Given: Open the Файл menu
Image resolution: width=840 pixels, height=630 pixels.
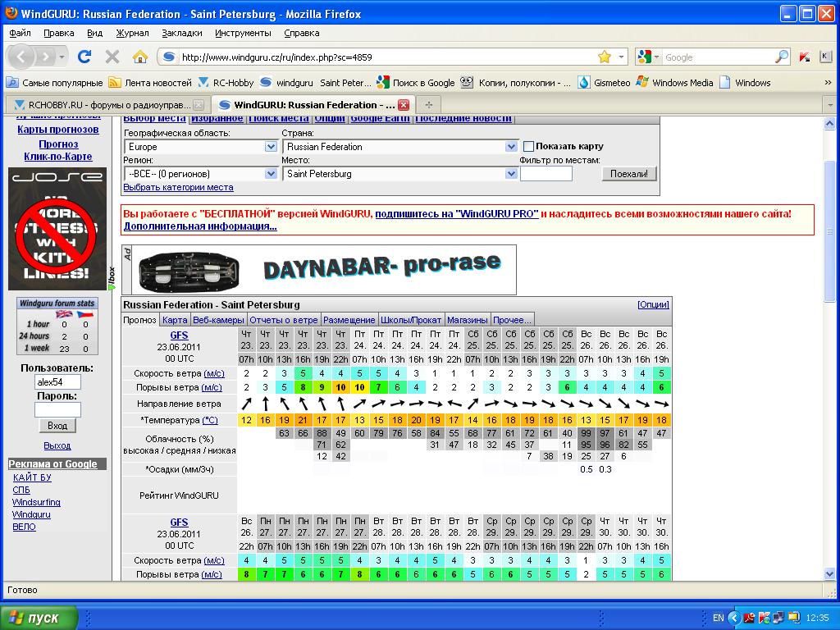Looking at the screenshot, I should pos(20,33).
